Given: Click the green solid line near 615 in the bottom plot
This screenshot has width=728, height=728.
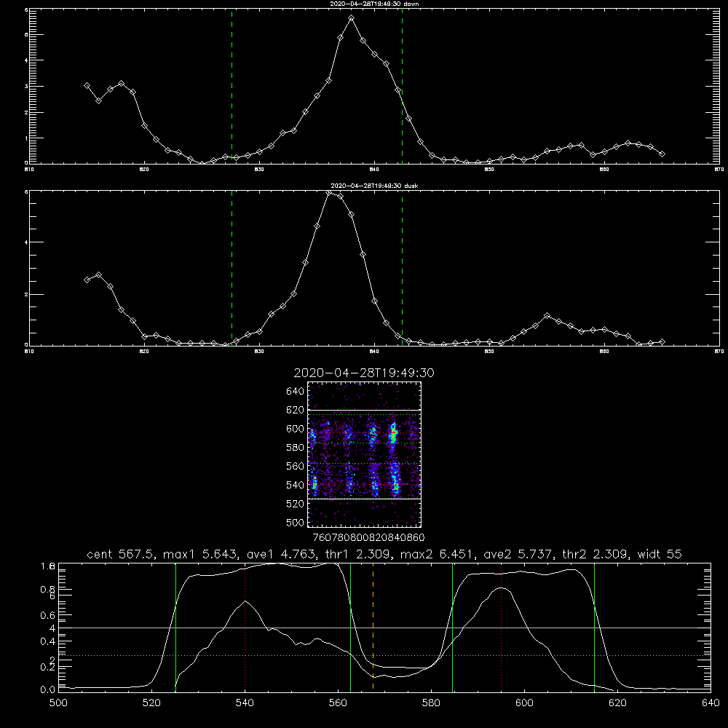Looking at the screenshot, I should [x=594, y=628].
